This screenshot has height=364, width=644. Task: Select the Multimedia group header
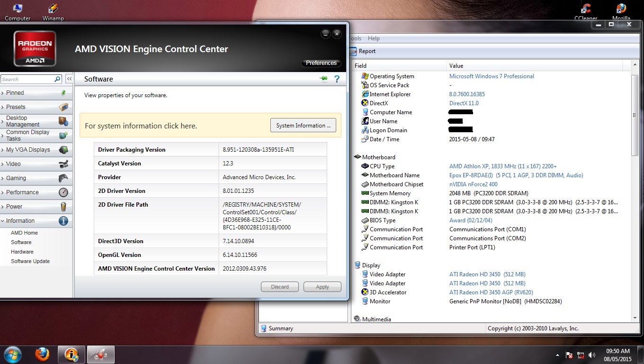tap(372, 319)
